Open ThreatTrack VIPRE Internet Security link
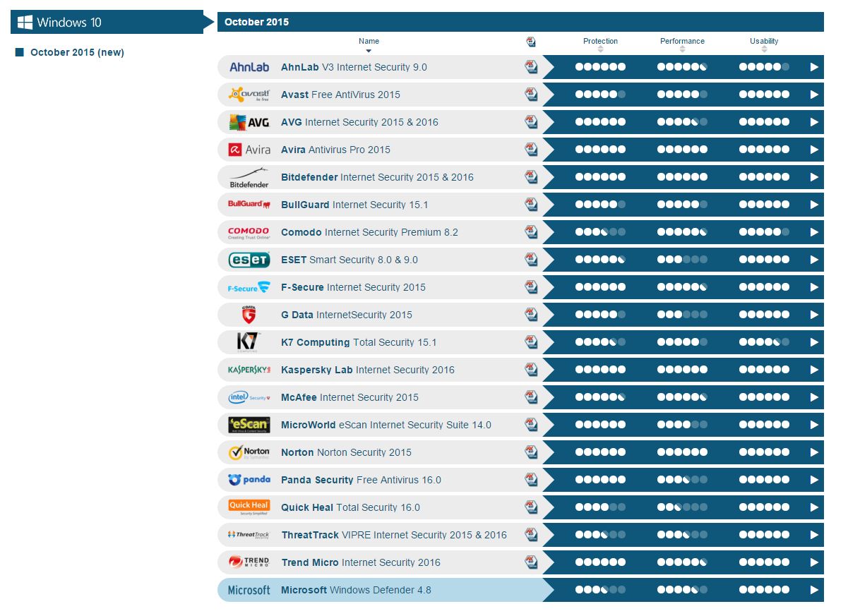 point(394,535)
